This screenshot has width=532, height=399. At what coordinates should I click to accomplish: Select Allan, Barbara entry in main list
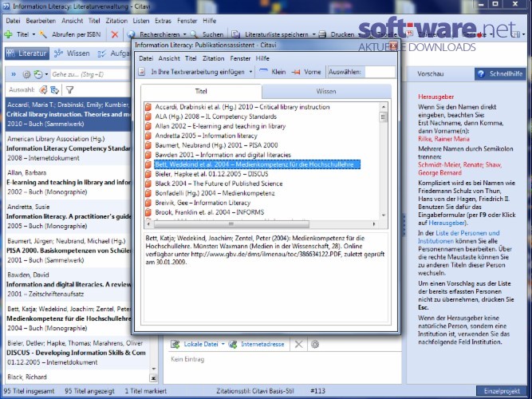point(69,183)
